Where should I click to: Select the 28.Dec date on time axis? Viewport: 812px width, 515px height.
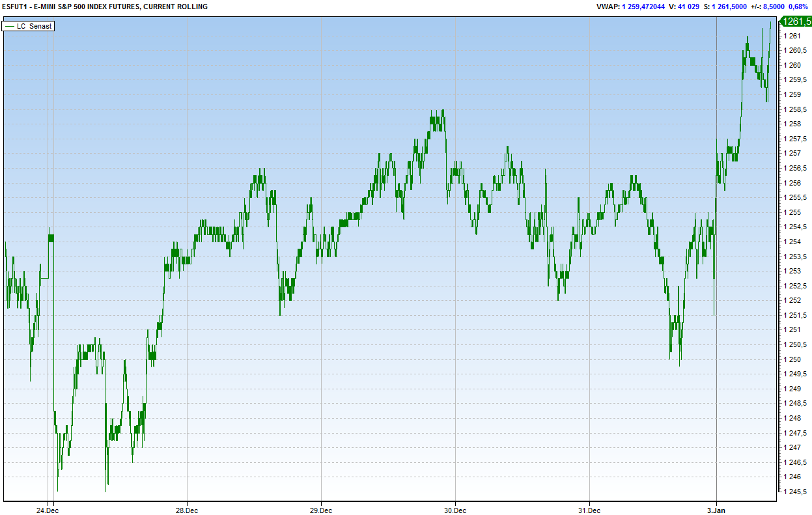(187, 510)
